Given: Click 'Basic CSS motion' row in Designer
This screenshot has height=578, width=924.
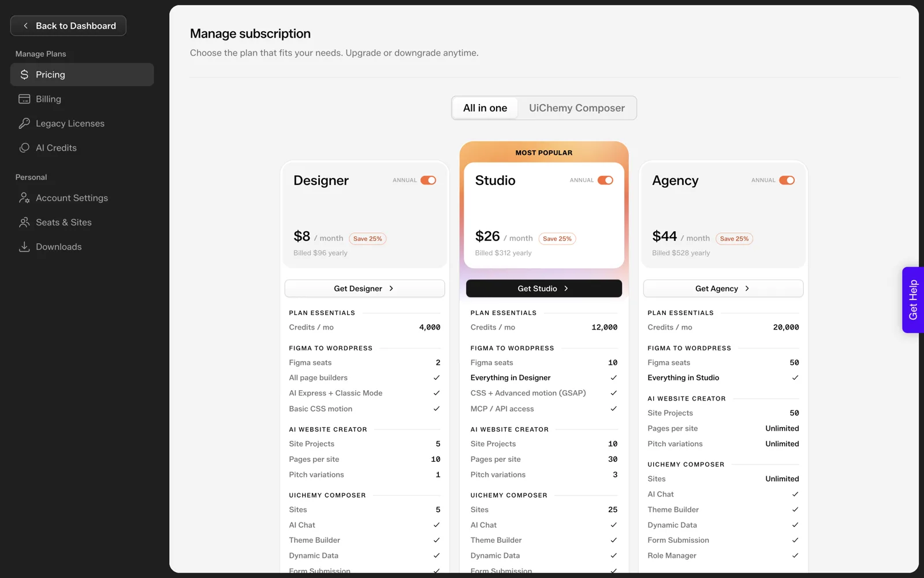Looking at the screenshot, I should (x=364, y=409).
